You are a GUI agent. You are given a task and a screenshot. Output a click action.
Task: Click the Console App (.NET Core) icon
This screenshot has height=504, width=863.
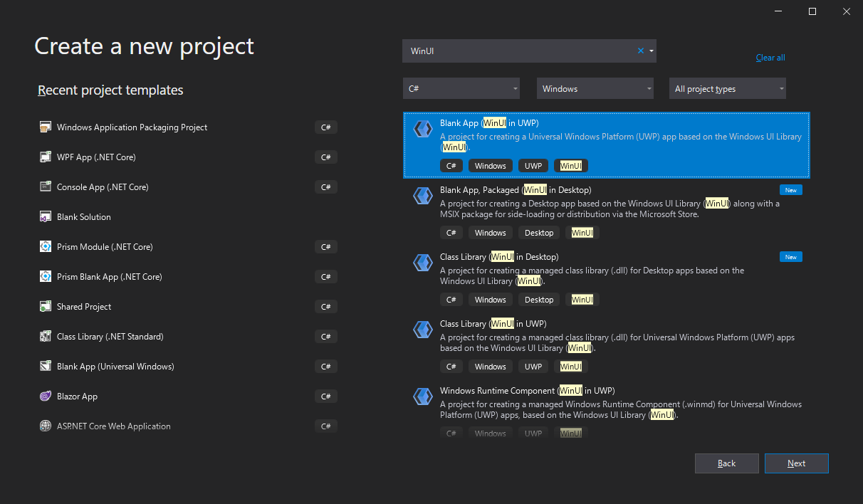click(46, 187)
